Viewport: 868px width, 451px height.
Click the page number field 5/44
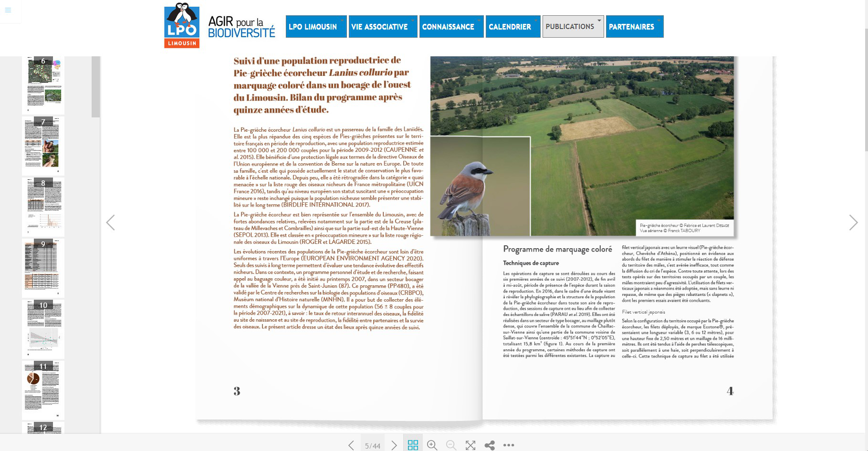point(373,445)
